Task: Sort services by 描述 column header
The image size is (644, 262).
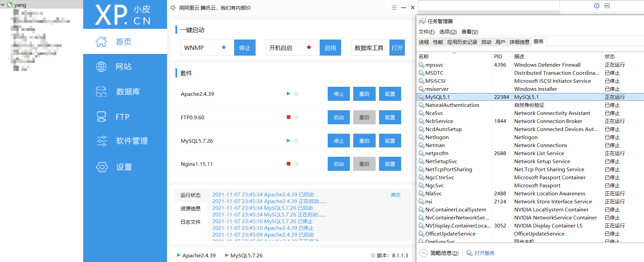Action: click(557, 56)
